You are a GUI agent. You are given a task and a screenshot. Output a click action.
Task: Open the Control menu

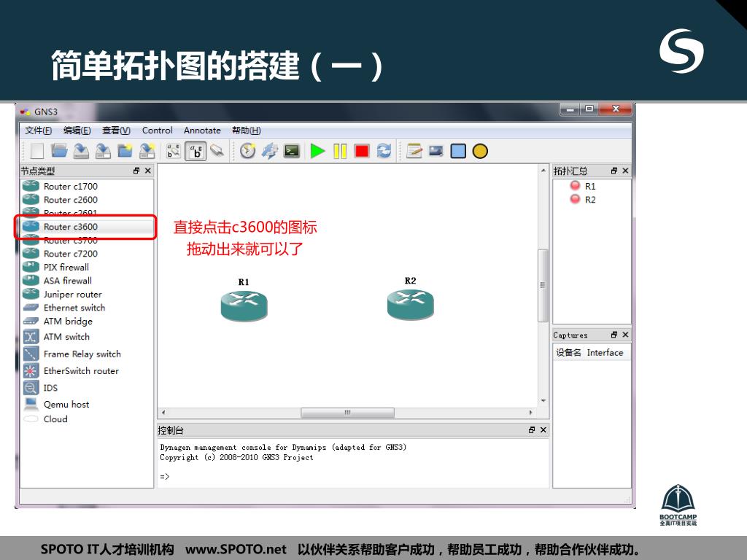158,131
